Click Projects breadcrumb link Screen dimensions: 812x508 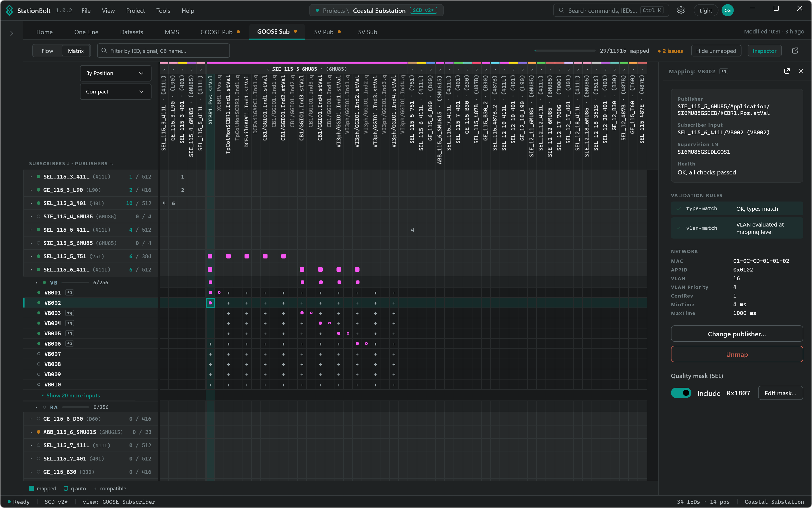point(333,10)
